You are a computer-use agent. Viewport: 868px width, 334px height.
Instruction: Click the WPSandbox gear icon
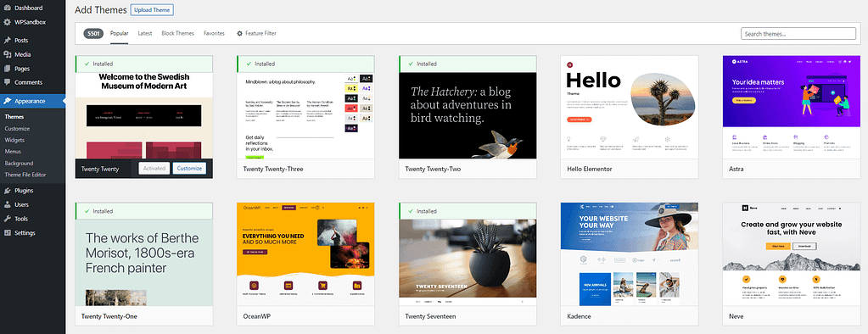[x=7, y=22]
